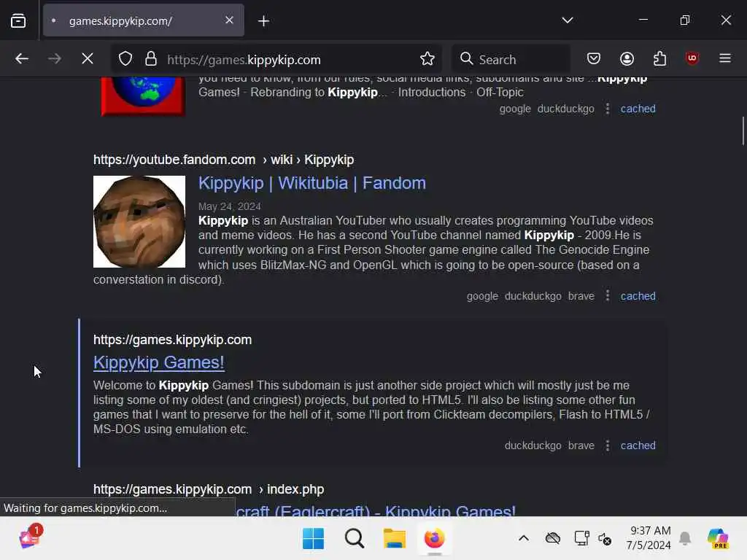Open File Explorer from taskbar
Viewport: 747px width, 560px height.
395,539
